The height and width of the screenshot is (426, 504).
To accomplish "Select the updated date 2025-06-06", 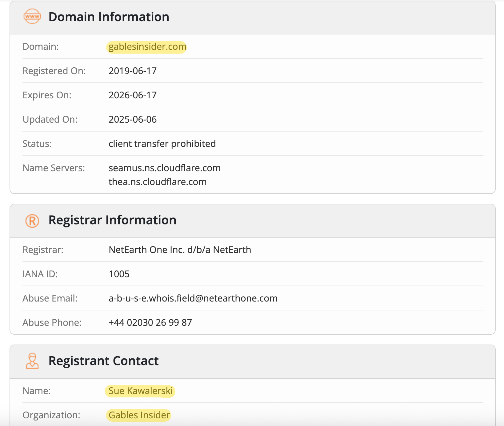I will click(x=133, y=120).
